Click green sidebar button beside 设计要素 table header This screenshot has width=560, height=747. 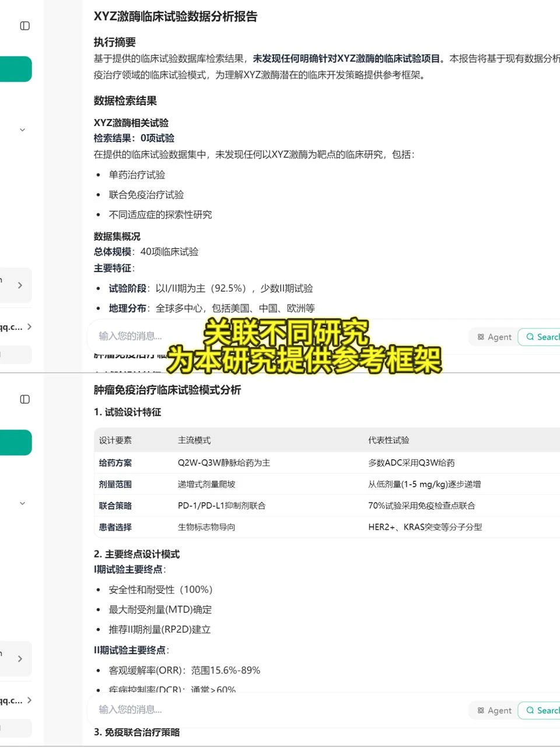pos(16,442)
